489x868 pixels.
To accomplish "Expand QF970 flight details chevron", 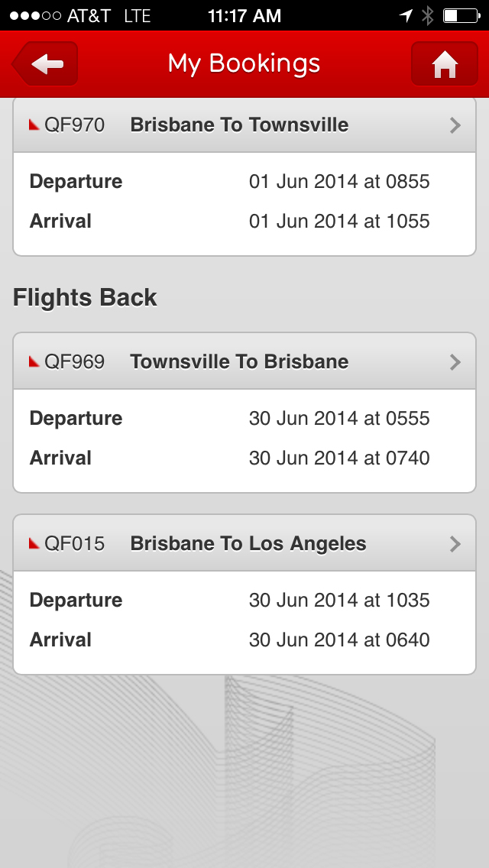I will 455,125.
